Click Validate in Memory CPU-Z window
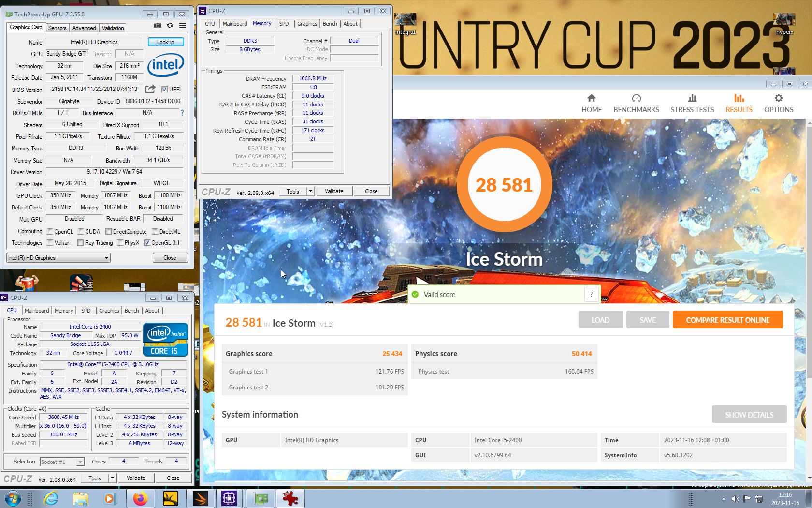 coord(334,191)
